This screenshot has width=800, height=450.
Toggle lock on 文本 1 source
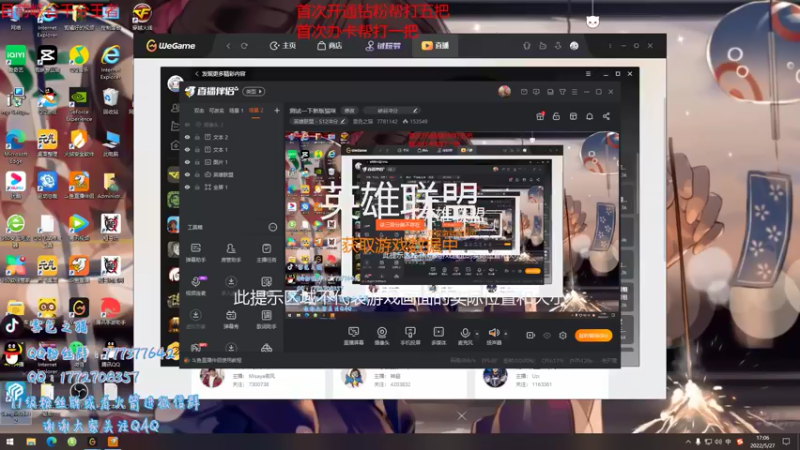tap(197, 149)
